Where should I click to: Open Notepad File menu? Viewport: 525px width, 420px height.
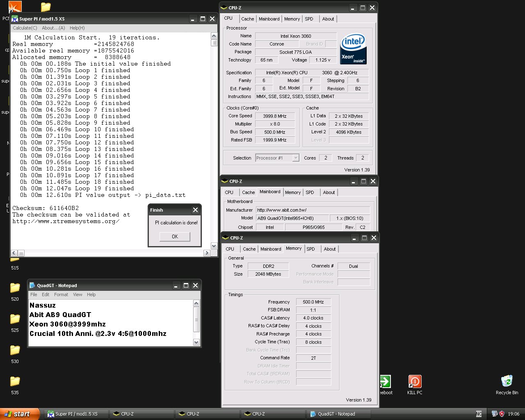34,294
